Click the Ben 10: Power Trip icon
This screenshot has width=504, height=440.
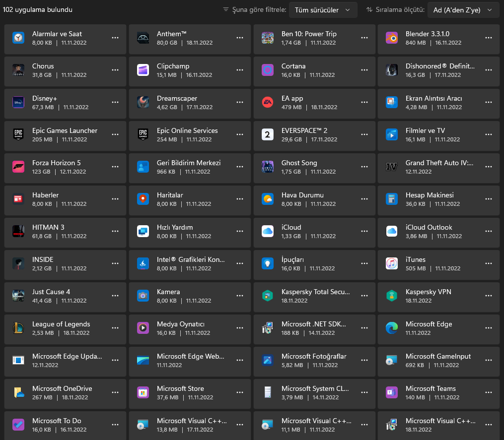coord(268,38)
